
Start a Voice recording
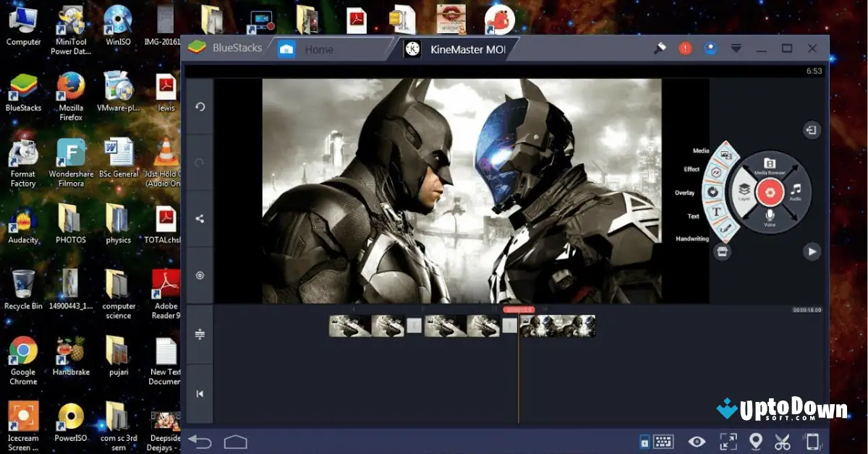coord(770,216)
